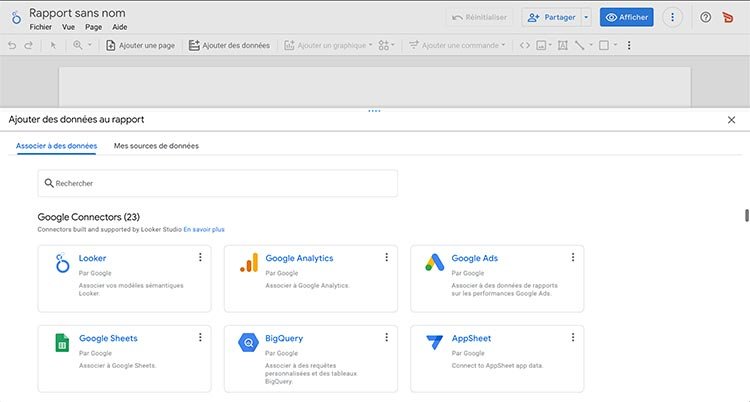Click the undo arrow icon

point(12,45)
